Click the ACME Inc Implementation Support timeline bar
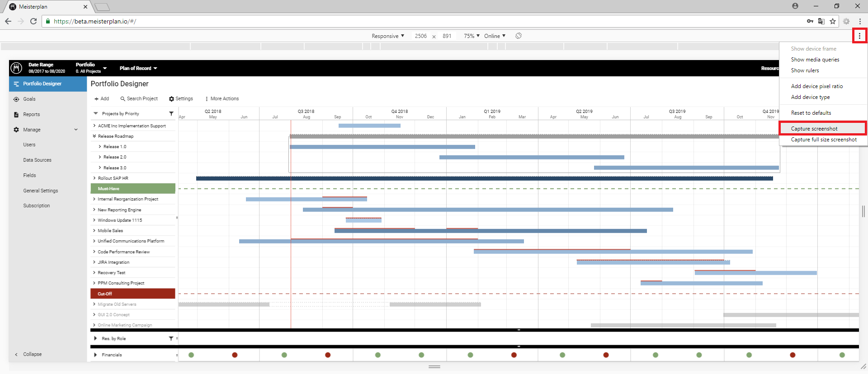 (x=369, y=126)
